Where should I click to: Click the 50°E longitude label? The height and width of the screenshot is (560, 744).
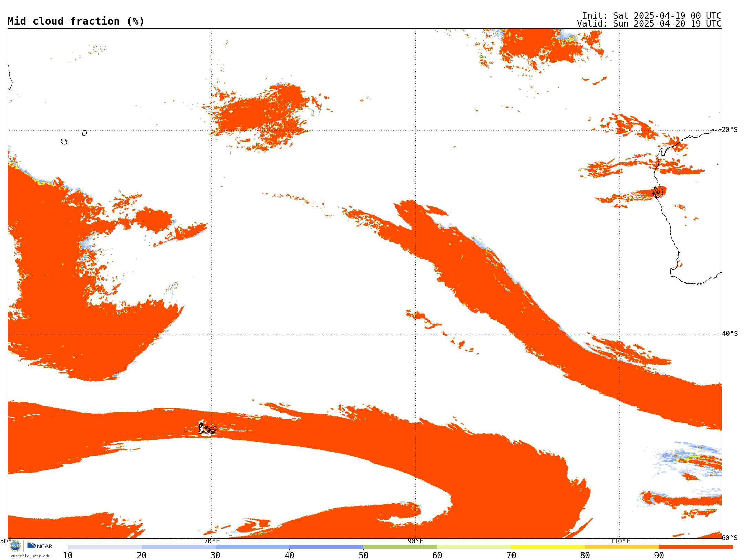point(8,541)
